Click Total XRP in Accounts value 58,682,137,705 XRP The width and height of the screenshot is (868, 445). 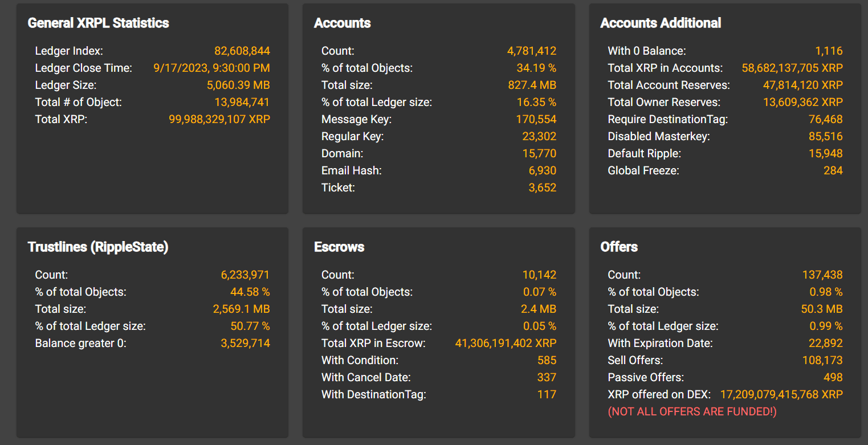pos(792,68)
